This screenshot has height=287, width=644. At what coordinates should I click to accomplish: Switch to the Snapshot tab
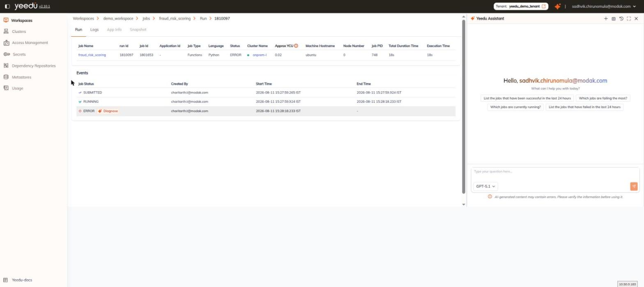138,30
